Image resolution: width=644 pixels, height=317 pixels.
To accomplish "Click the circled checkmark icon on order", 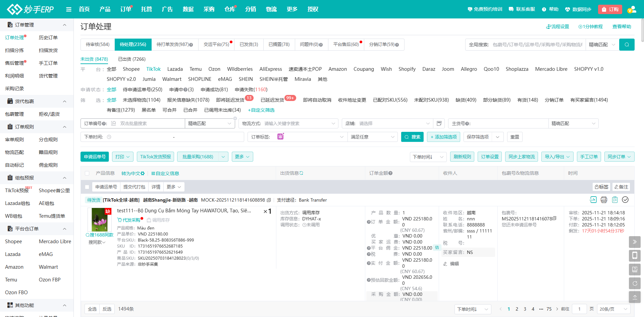I will tap(625, 200).
